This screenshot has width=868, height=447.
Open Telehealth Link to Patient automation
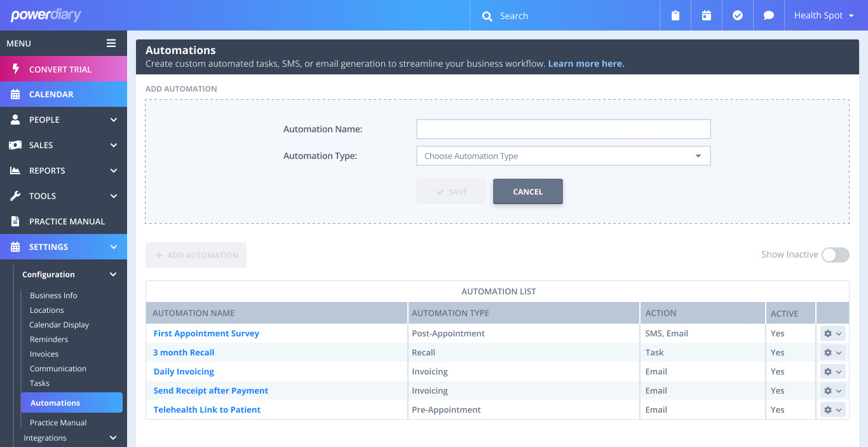[207, 409]
